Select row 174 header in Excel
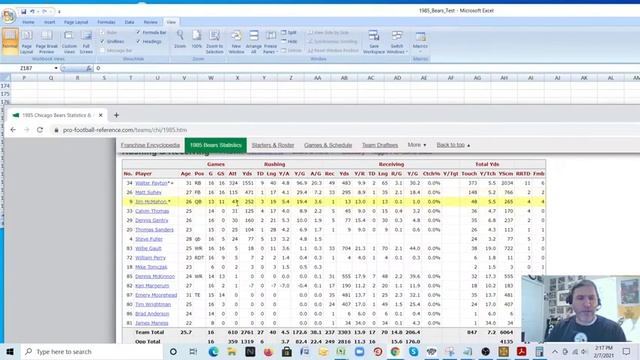Viewport: 640px width, 360px height. [5, 86]
